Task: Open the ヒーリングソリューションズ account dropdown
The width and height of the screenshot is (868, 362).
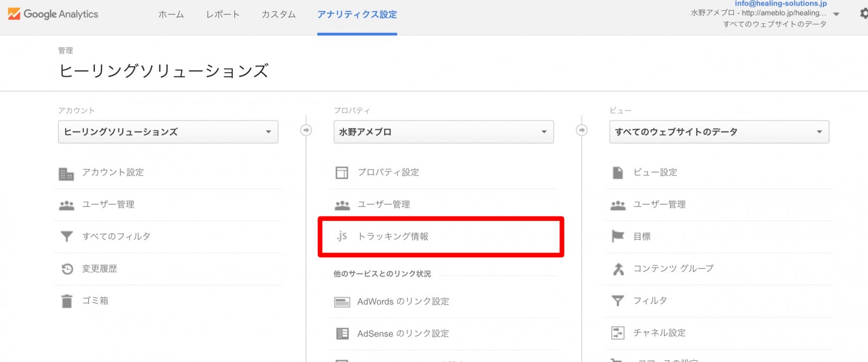Action: pyautogui.click(x=168, y=132)
